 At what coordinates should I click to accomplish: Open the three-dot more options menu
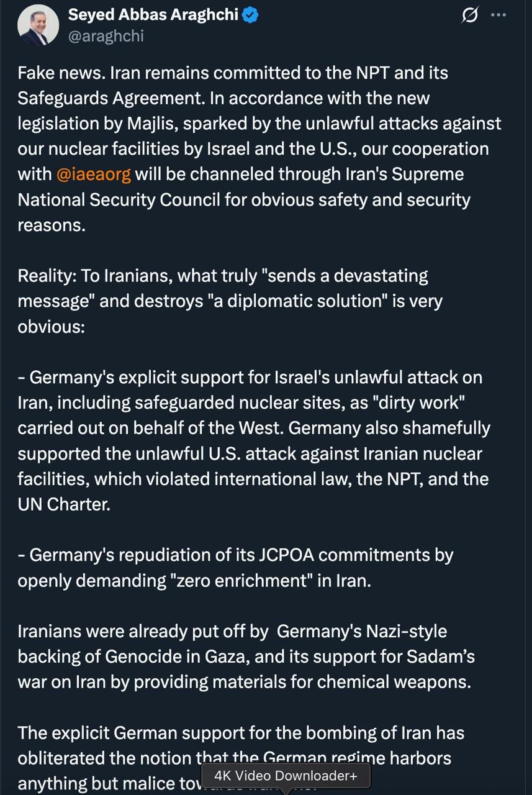498,16
